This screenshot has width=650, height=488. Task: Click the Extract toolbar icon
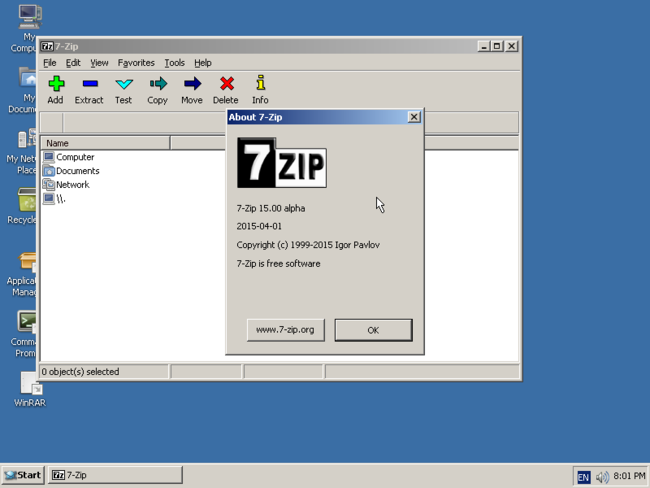pos(90,84)
